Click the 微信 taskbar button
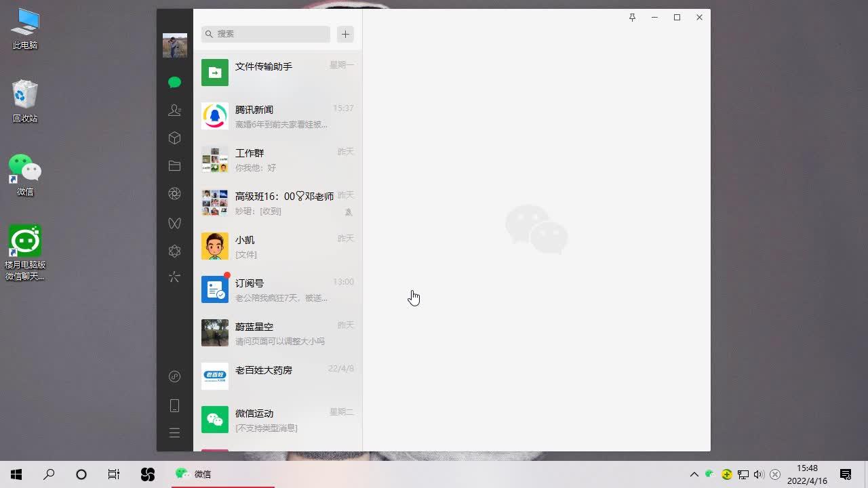868x488 pixels. (x=222, y=474)
